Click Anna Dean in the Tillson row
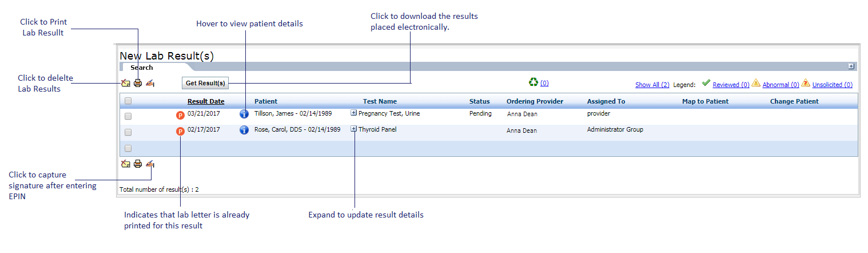Image resolution: width=868 pixels, height=253 pixels. [x=522, y=114]
